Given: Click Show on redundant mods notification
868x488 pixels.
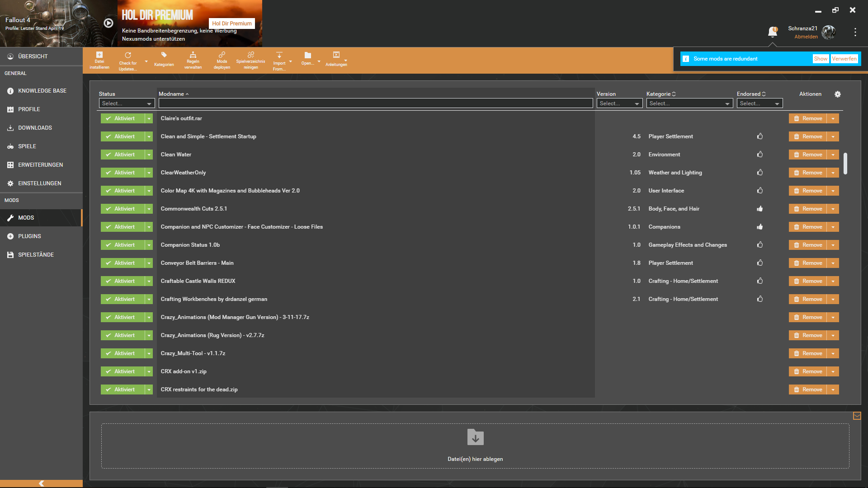Looking at the screenshot, I should [821, 59].
